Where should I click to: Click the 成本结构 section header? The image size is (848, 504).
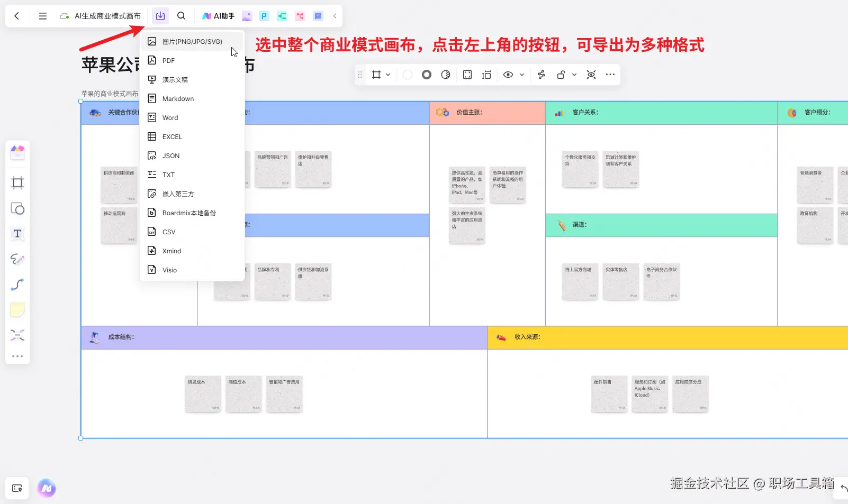click(x=284, y=337)
